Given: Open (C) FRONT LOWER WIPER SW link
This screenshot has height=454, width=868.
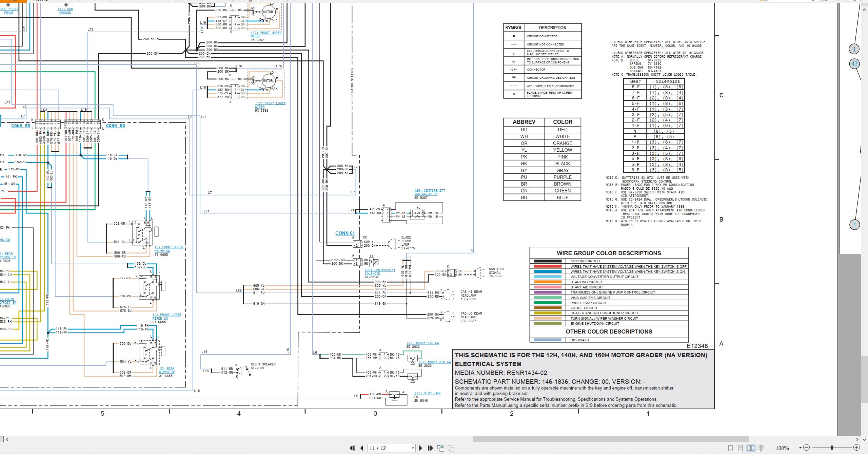Looking at the screenshot, I should 166,317.
